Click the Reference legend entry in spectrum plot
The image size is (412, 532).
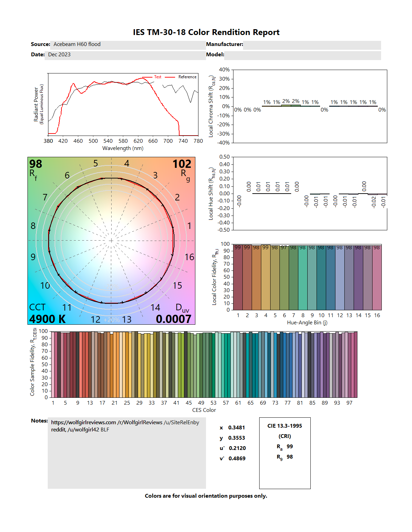tap(187, 77)
